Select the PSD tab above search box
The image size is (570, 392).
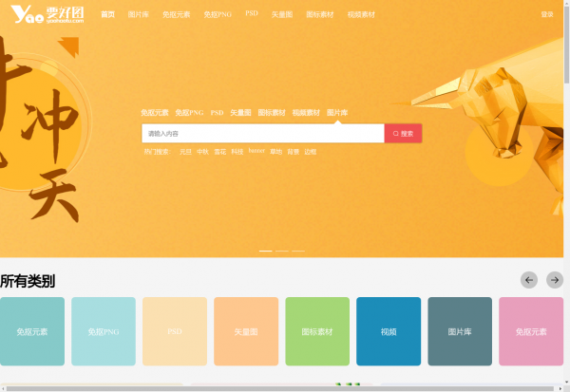(217, 113)
